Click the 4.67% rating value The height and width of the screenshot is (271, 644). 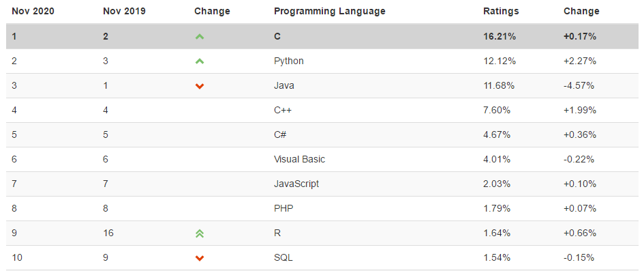pos(497,135)
